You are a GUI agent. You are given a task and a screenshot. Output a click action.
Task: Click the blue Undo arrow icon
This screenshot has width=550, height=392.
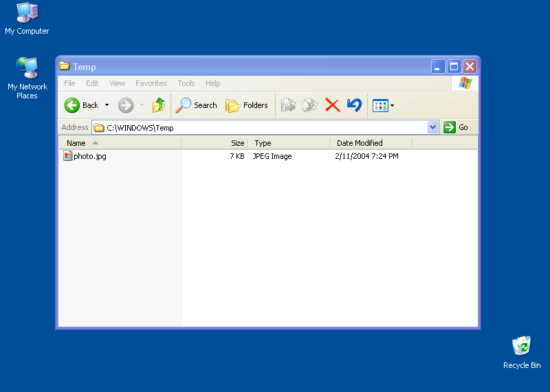(x=354, y=105)
